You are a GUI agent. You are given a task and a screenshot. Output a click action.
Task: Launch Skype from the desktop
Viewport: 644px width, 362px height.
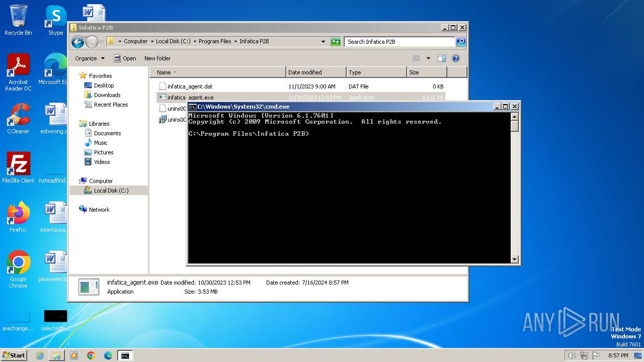click(55, 20)
